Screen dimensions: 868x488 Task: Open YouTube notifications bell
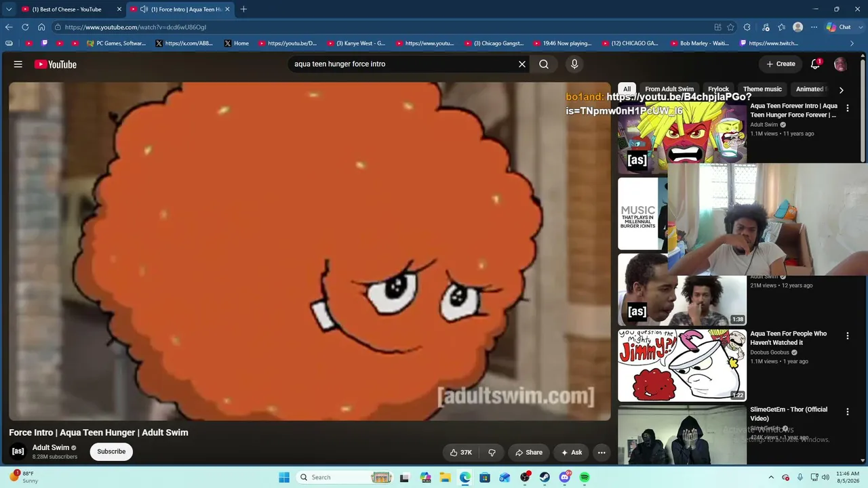coord(815,64)
